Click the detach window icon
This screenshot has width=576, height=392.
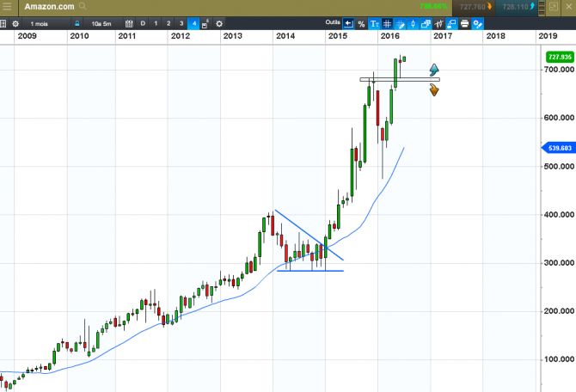pos(554,7)
